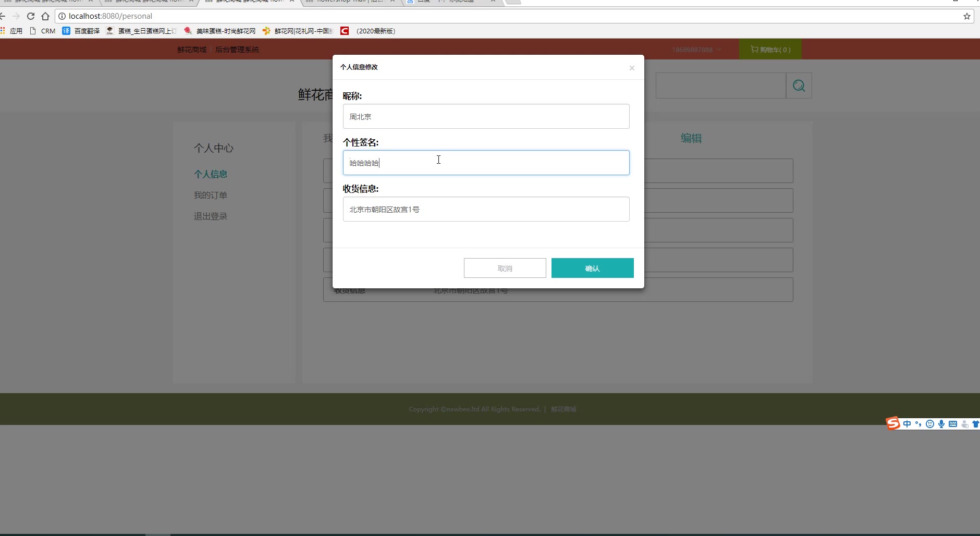This screenshot has width=980, height=536.
Task: Click the 编辑 edit link
Action: [691, 138]
